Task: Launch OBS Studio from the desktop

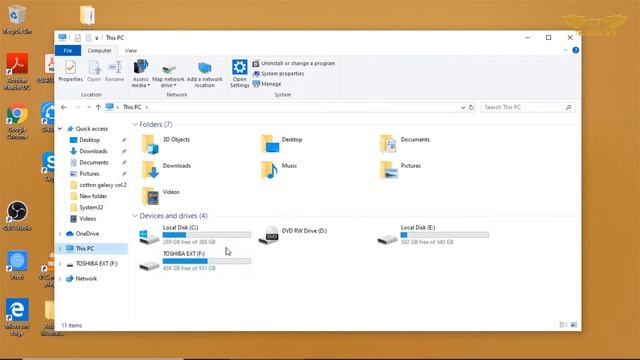Action: pyautogui.click(x=17, y=216)
